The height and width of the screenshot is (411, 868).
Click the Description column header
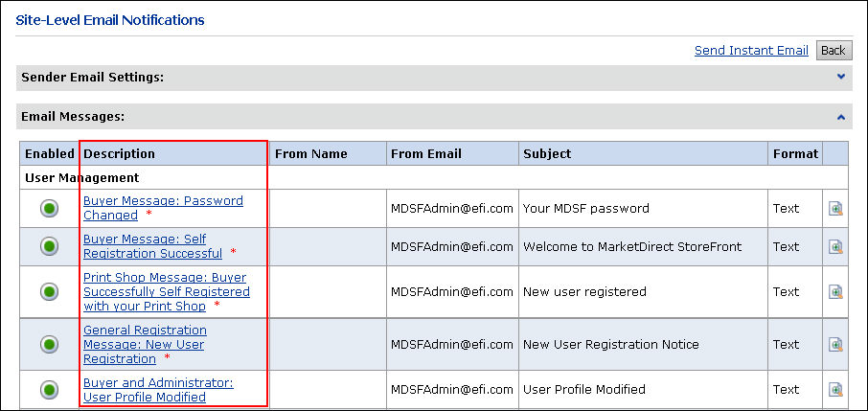[120, 154]
